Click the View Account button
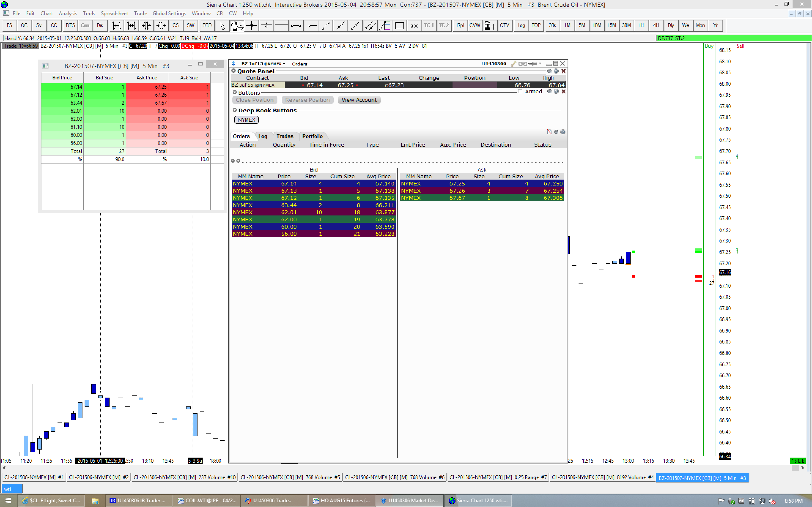 (359, 100)
